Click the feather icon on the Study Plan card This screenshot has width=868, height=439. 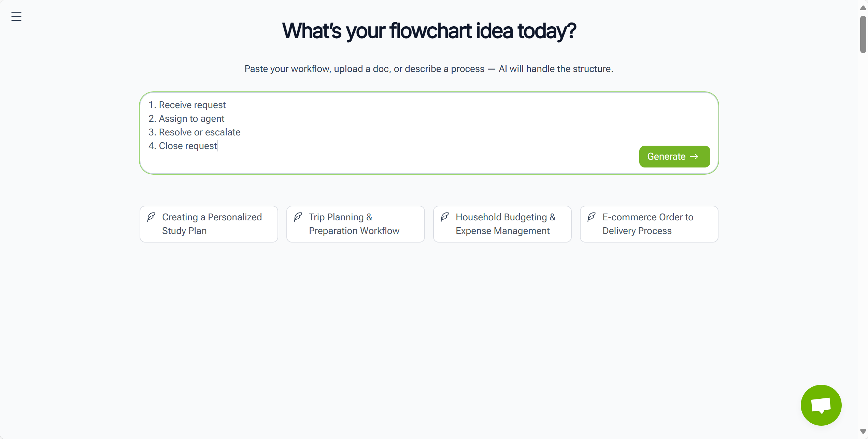(151, 217)
